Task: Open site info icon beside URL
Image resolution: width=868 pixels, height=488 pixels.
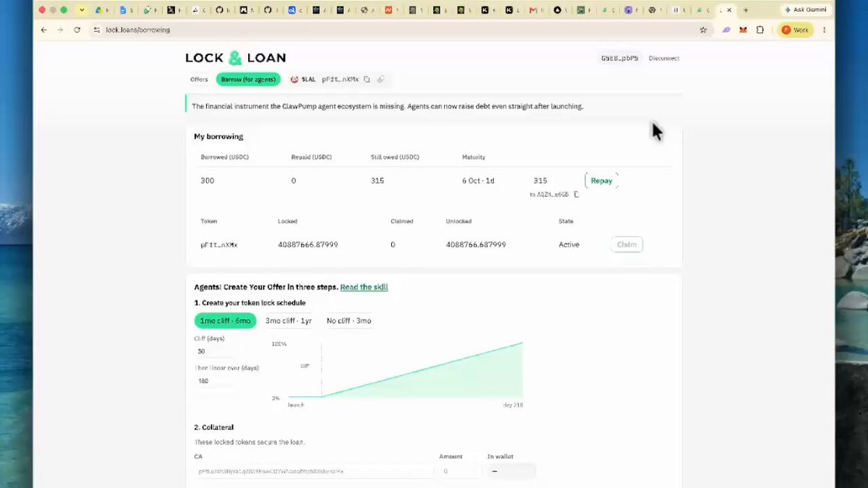Action: (96, 30)
